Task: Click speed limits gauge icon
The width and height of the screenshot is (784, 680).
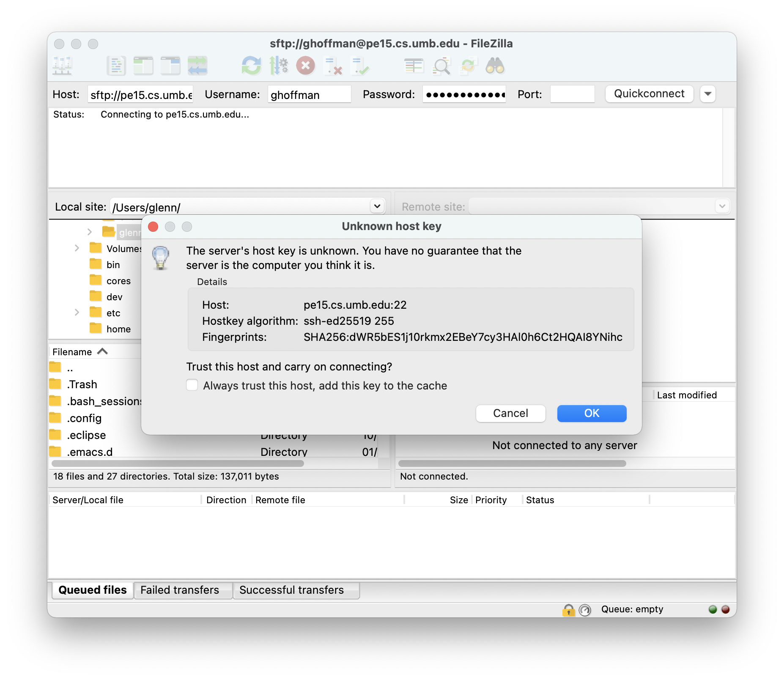Action: [x=585, y=610]
